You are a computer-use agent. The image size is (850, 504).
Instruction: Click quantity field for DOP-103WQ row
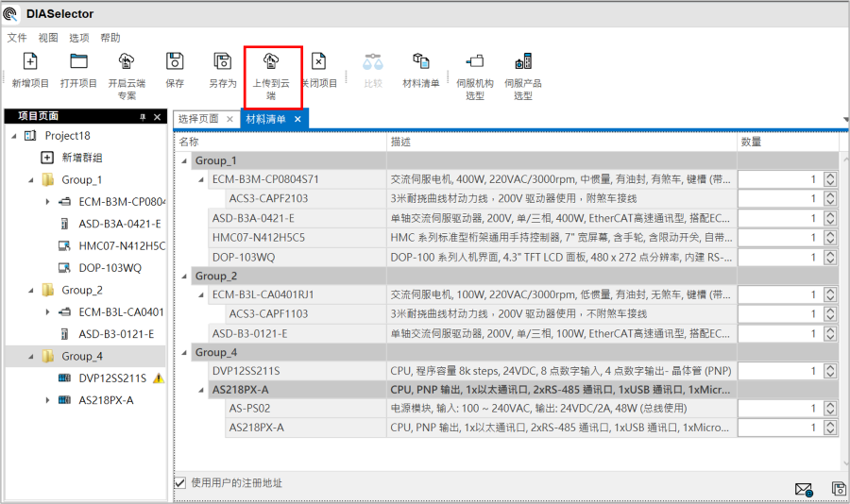[779, 257]
